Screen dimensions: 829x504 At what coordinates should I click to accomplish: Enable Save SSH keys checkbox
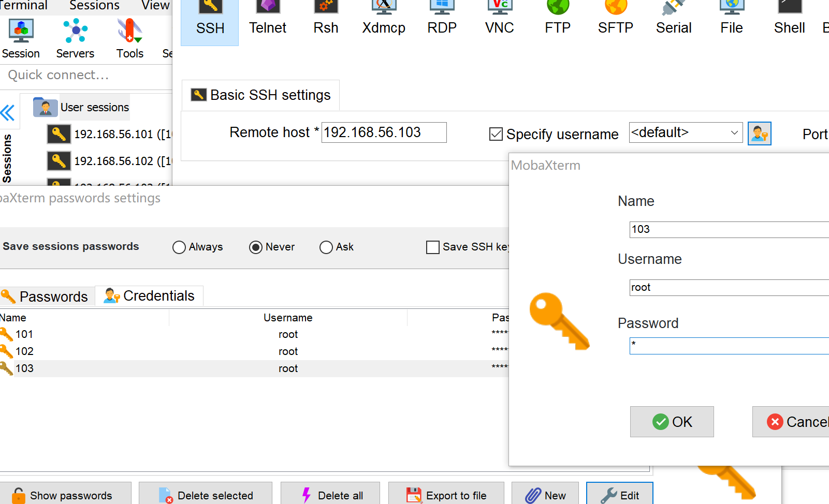(432, 247)
